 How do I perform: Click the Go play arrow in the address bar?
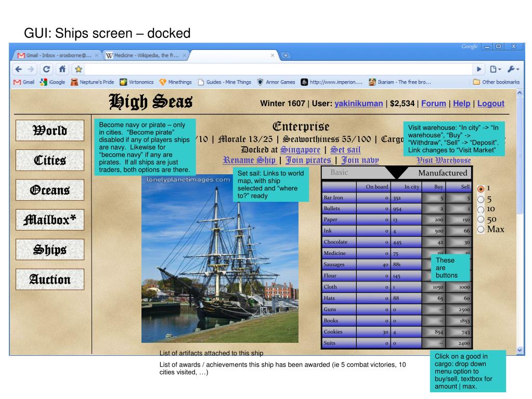click(479, 69)
